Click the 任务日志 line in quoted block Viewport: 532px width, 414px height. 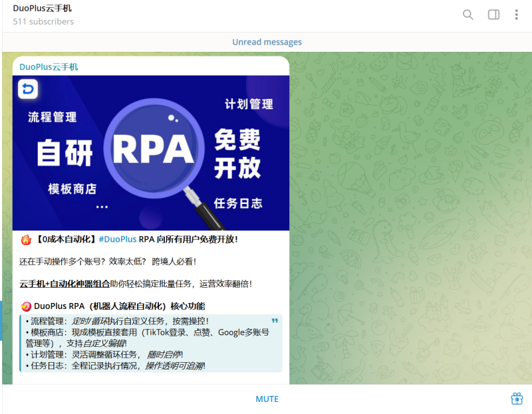115,366
